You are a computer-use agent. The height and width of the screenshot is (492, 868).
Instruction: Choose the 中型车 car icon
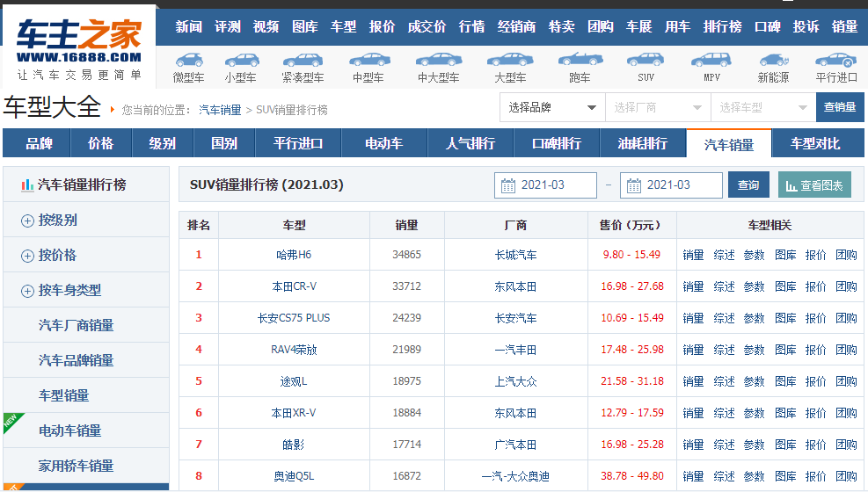click(369, 59)
